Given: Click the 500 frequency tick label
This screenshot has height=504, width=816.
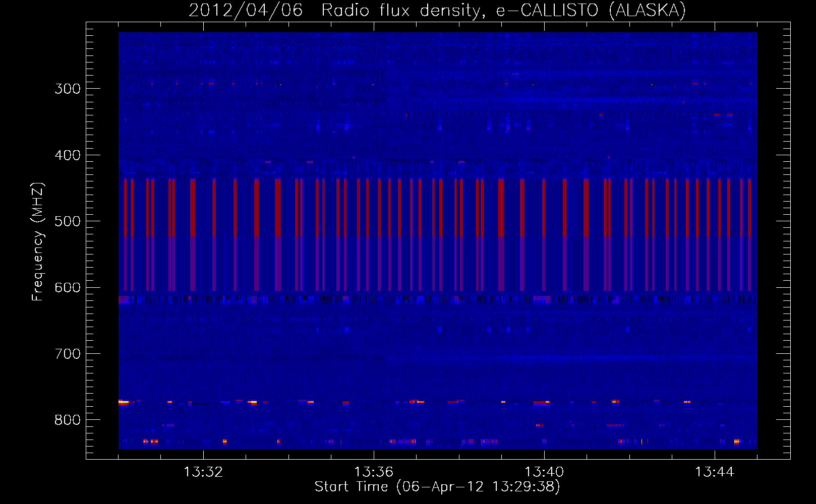Looking at the screenshot, I should 68,221.
